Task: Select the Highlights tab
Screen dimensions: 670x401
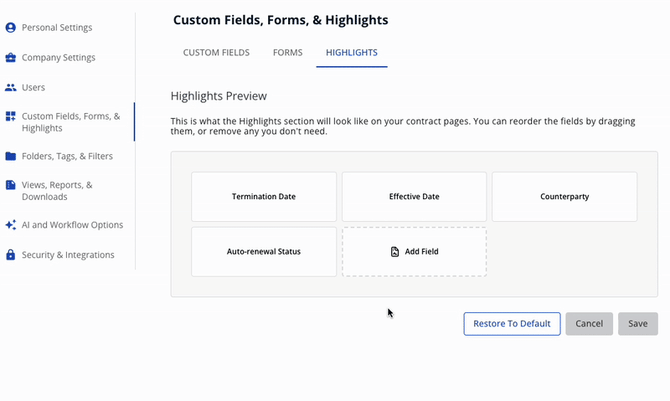Action: pyautogui.click(x=352, y=52)
